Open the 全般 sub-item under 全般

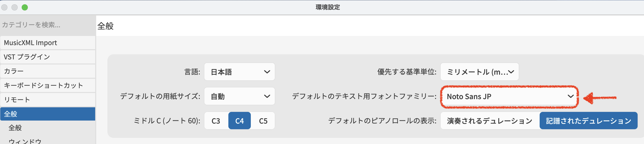pos(15,128)
